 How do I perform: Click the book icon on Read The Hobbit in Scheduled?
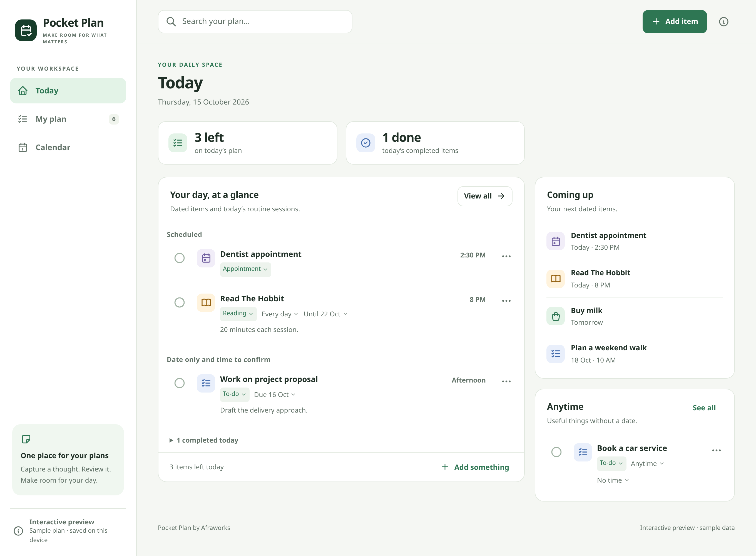[206, 302]
